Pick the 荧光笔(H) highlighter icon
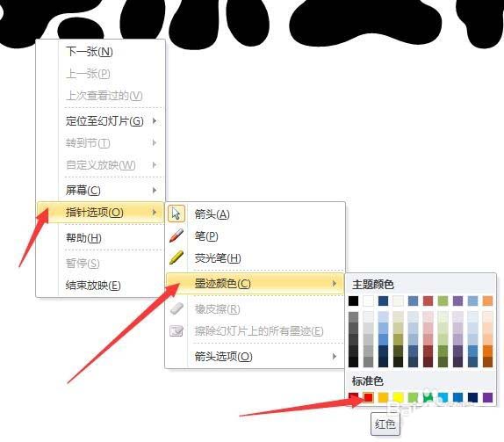The width and height of the screenshot is (504, 442). pyautogui.click(x=176, y=258)
